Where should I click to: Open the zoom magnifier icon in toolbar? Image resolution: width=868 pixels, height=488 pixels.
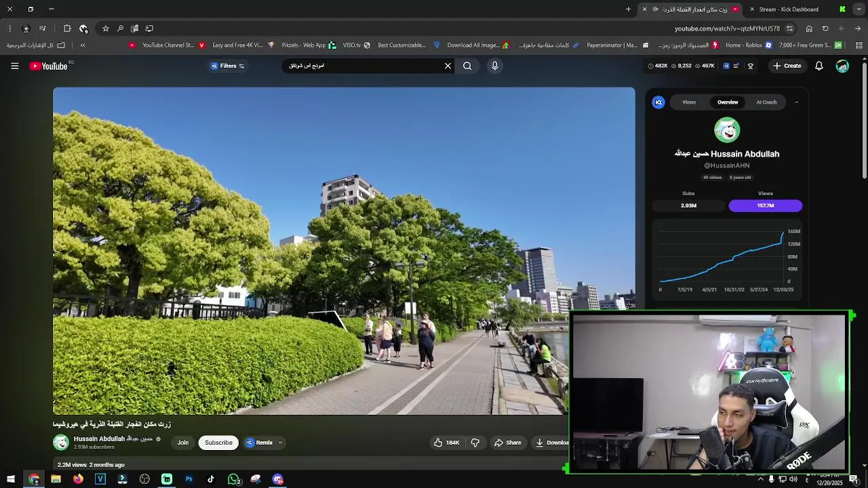point(120,28)
